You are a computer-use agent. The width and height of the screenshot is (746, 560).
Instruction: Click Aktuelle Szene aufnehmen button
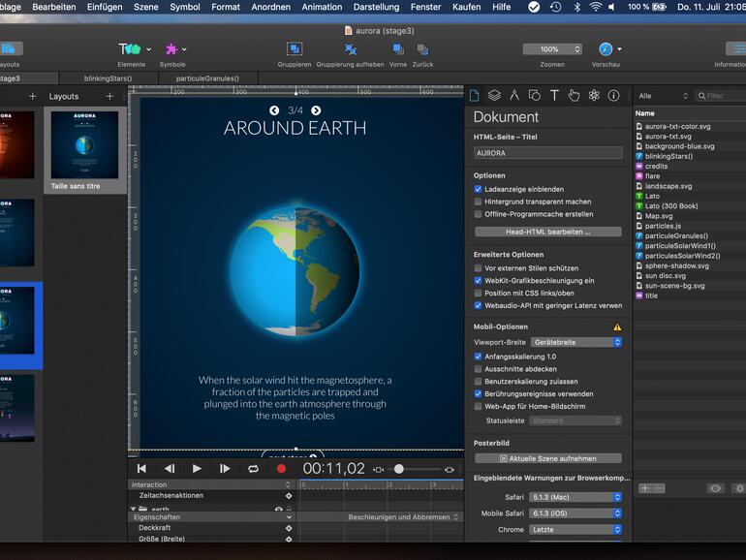click(548, 458)
